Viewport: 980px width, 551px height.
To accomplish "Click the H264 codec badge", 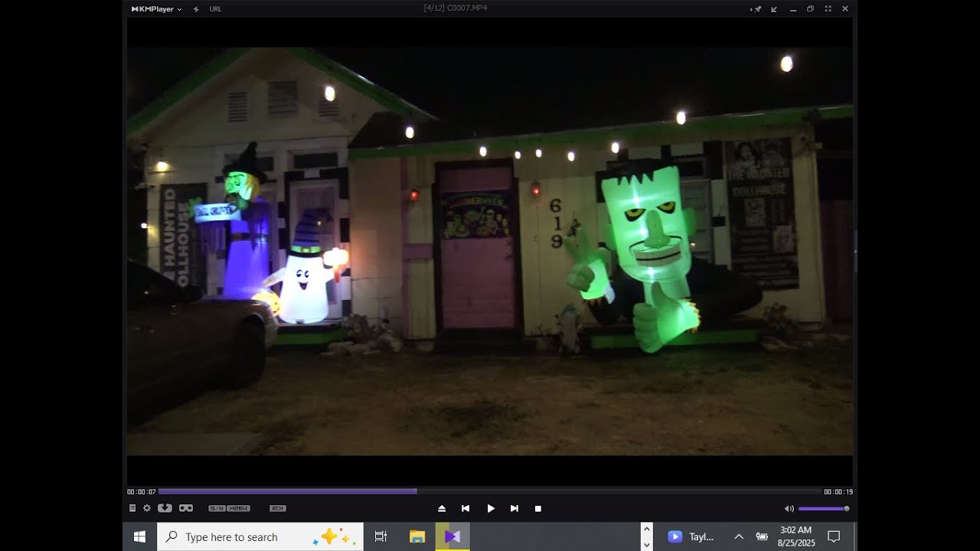I will point(239,508).
